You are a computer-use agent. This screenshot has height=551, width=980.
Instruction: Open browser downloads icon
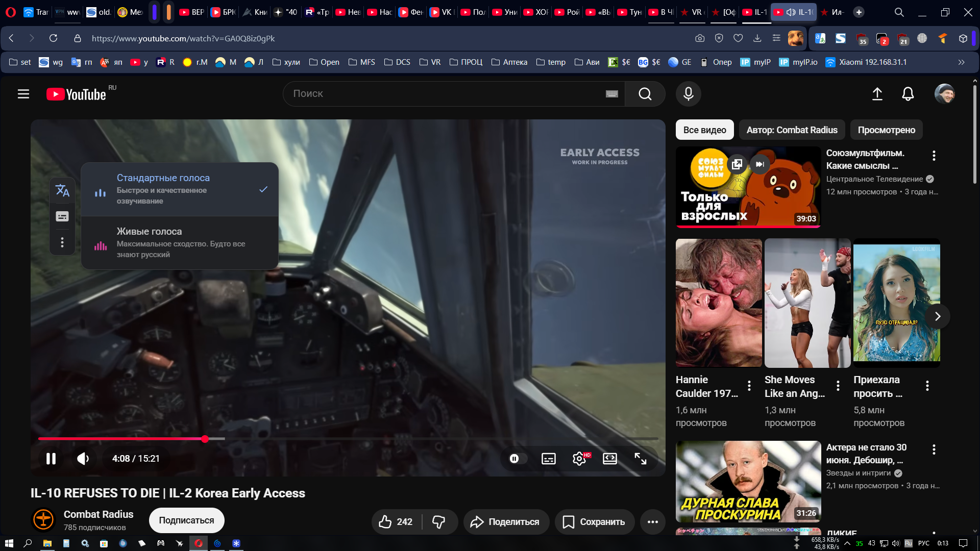(x=757, y=38)
